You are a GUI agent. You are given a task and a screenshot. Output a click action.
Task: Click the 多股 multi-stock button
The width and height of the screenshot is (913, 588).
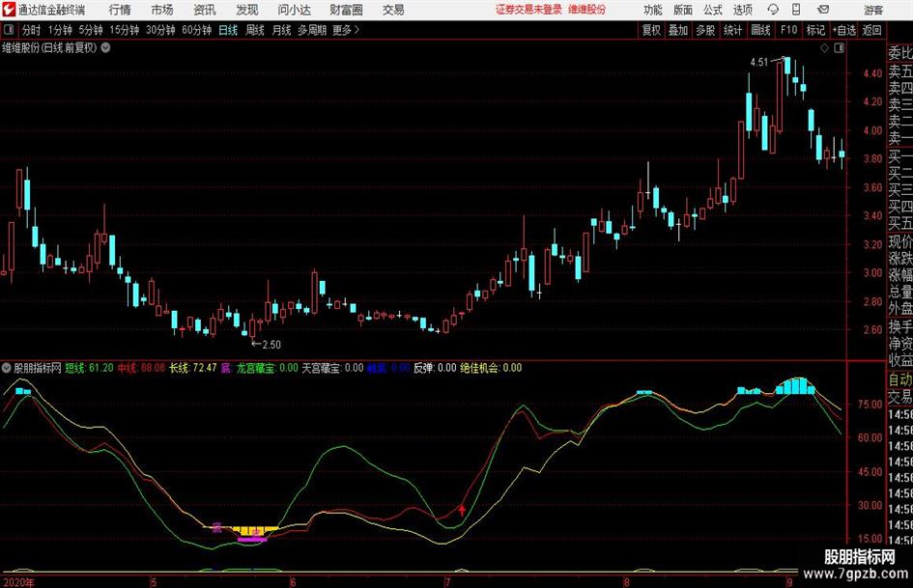[x=705, y=30]
